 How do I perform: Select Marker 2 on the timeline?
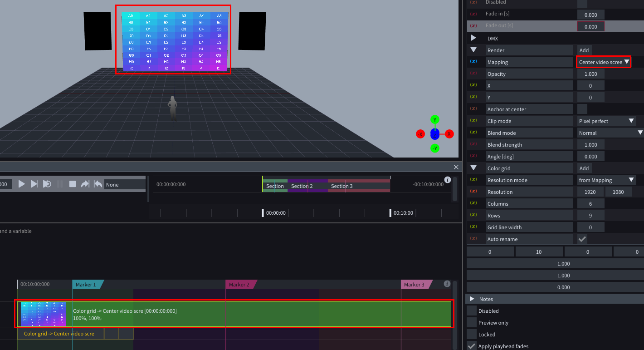240,285
